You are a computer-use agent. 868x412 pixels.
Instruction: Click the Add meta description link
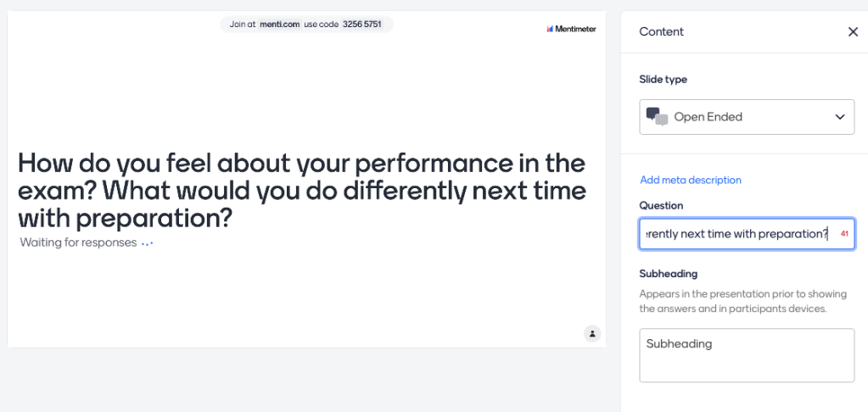(x=691, y=180)
